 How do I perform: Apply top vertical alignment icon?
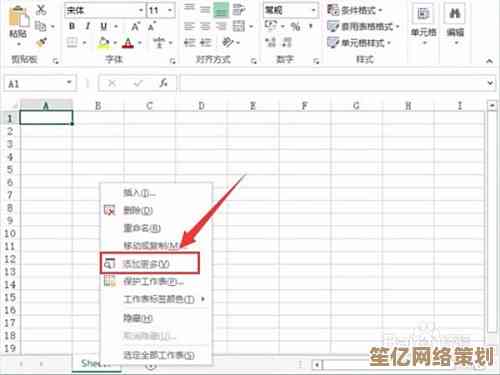click(189, 9)
